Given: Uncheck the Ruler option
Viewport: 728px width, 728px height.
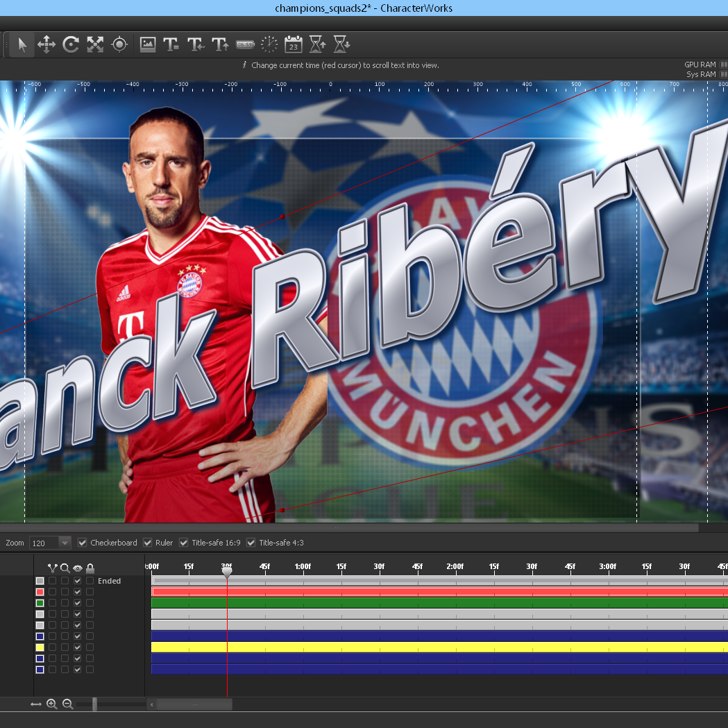Looking at the screenshot, I should tap(148, 543).
